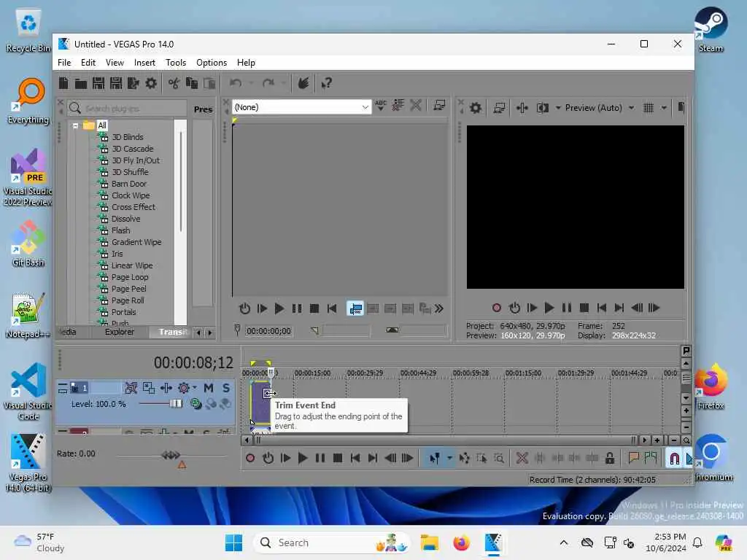Toggle Loop Playback in the trimmer transport

pos(244,308)
